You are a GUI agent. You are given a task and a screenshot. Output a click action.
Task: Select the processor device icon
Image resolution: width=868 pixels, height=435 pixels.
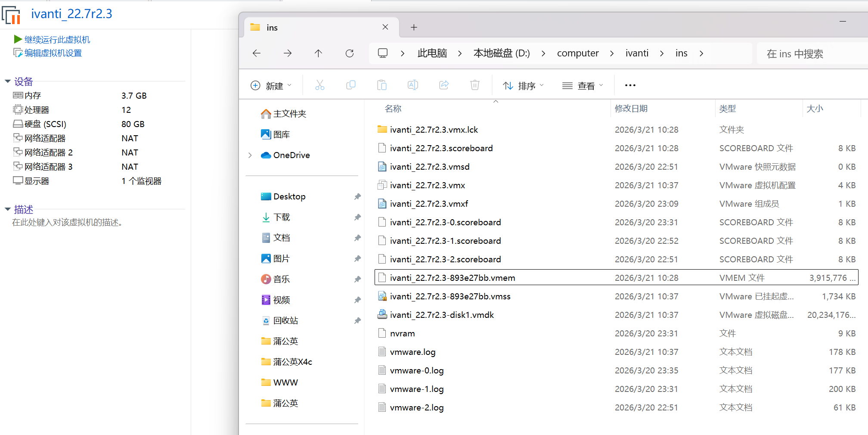[18, 109]
